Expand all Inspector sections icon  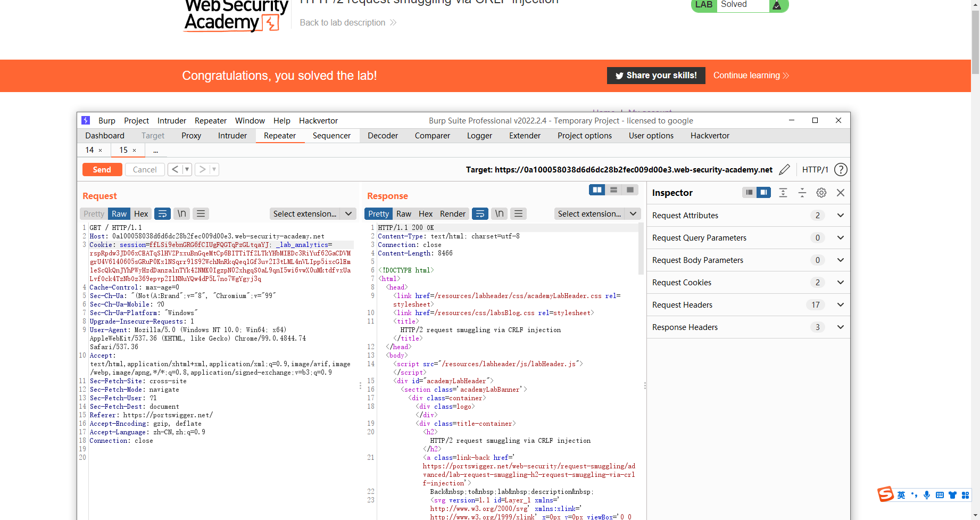click(x=783, y=193)
